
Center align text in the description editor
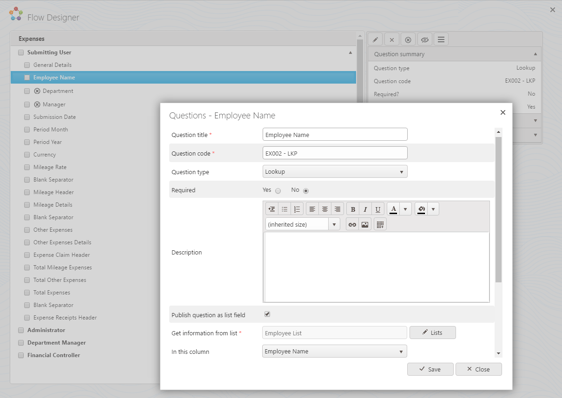pyautogui.click(x=325, y=209)
